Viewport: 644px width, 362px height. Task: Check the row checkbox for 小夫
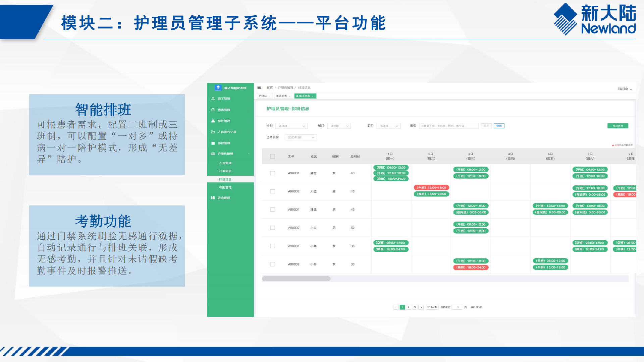(x=272, y=228)
